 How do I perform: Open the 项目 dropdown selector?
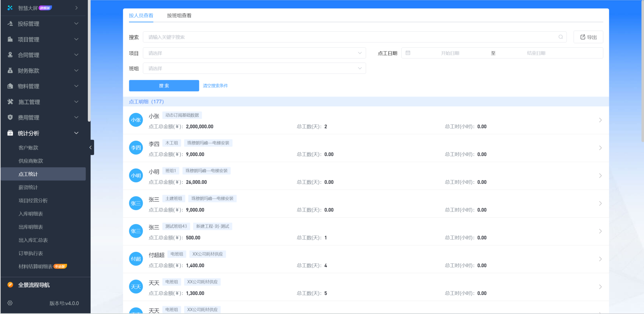point(254,53)
